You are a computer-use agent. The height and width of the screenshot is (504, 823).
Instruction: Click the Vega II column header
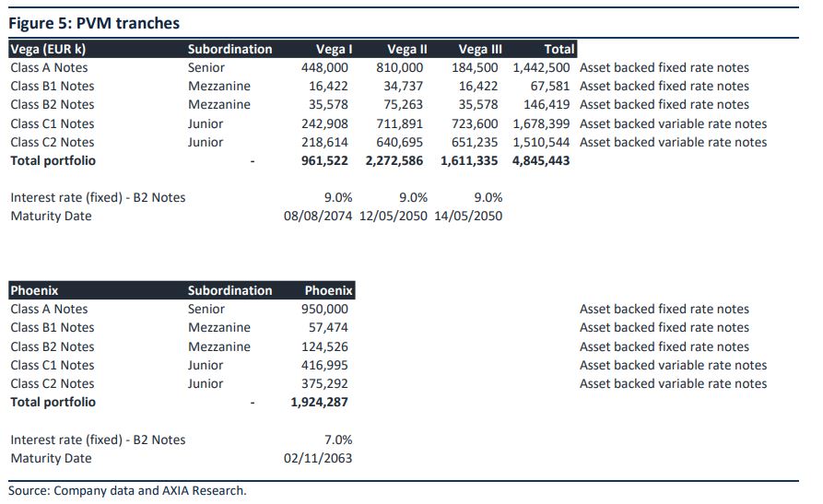[406, 50]
